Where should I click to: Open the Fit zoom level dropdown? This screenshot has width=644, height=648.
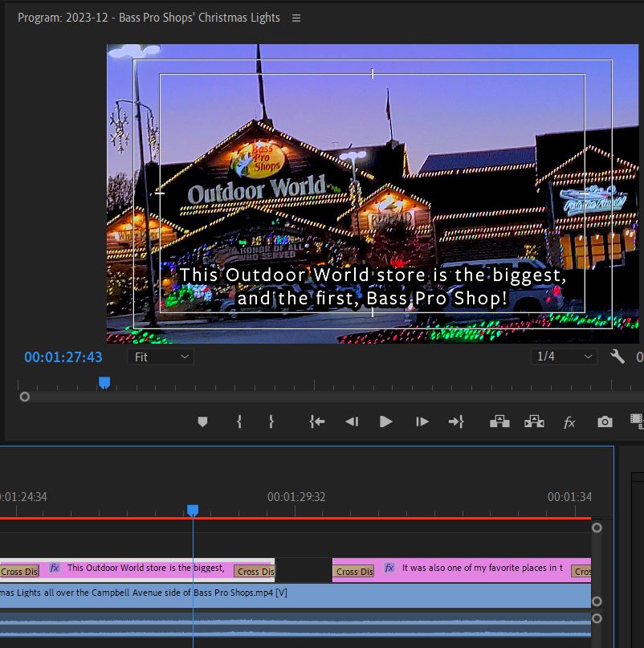(161, 357)
